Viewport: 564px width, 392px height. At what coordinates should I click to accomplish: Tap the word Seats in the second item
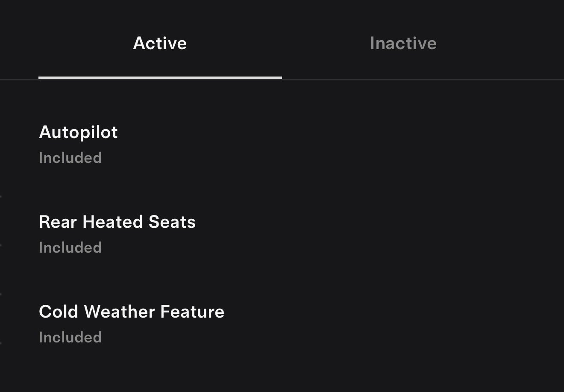coord(172,222)
